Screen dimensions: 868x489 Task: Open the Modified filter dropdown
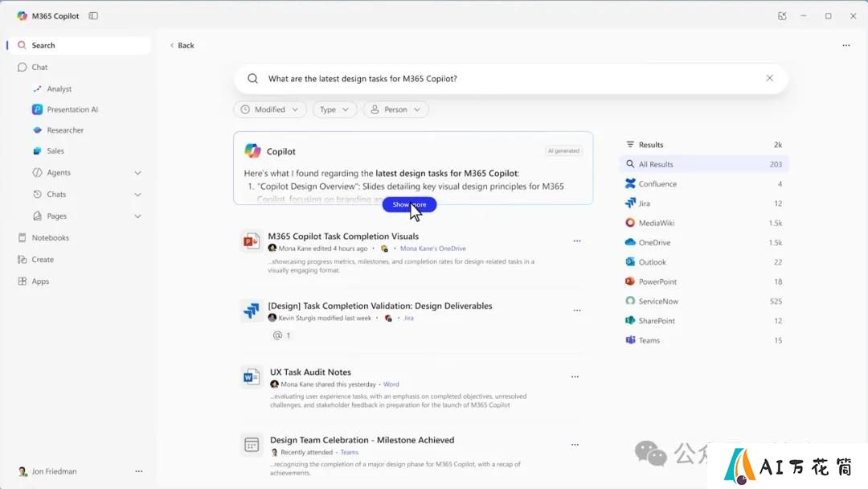269,109
